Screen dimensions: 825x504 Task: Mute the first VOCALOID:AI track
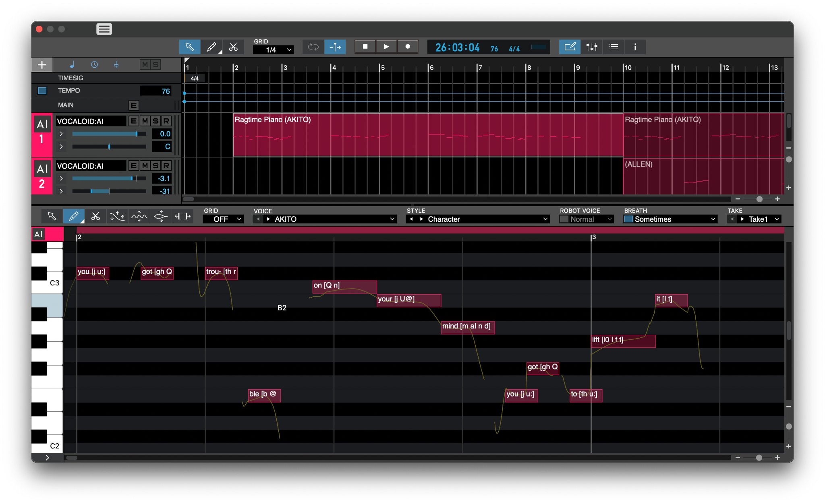tap(145, 121)
